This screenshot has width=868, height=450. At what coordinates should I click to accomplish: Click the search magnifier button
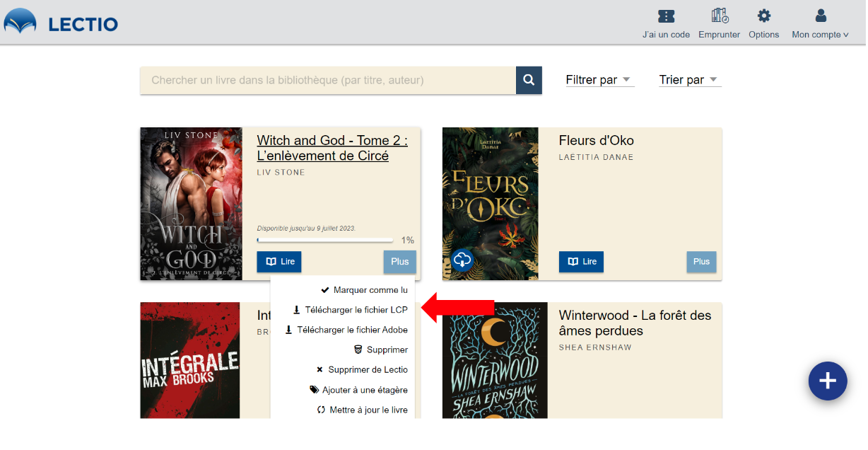[528, 81]
